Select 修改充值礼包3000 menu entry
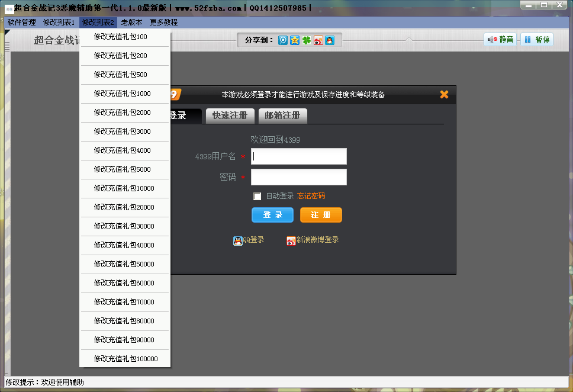 [x=125, y=131]
